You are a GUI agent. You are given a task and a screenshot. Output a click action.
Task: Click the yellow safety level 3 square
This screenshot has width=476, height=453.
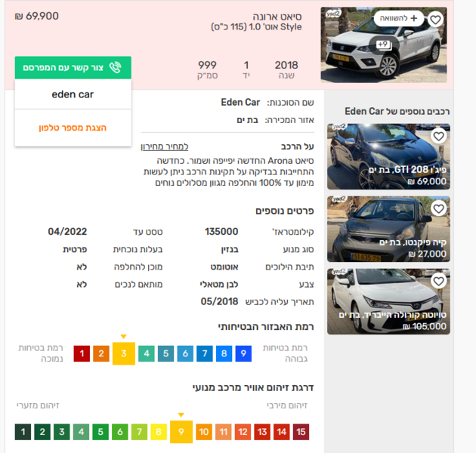(124, 353)
